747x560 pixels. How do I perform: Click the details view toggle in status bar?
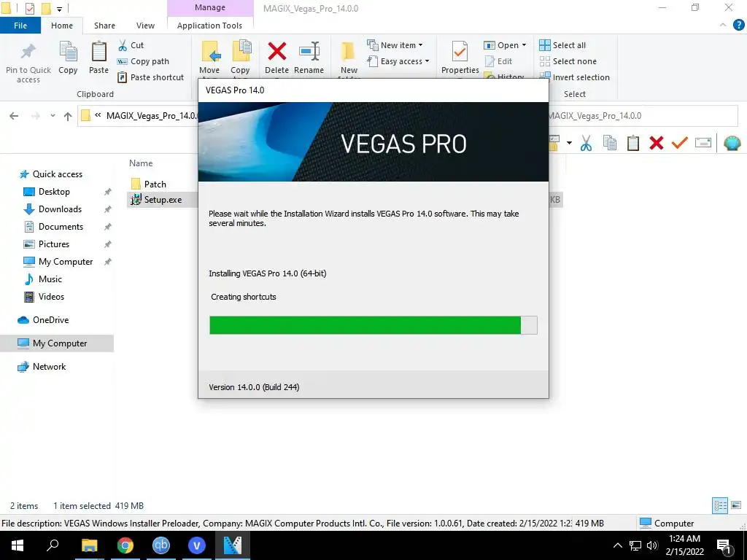pos(720,505)
